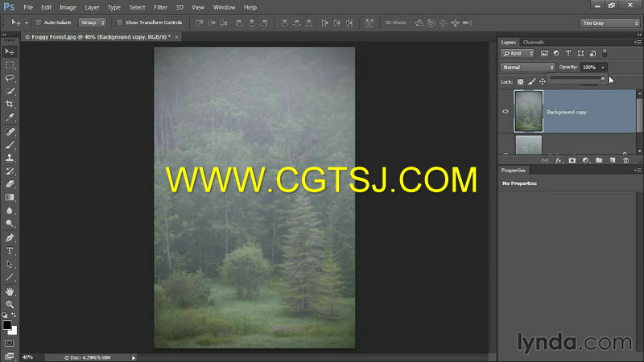
Task: Select the Background copy layer thumbnail
Action: pyautogui.click(x=529, y=111)
